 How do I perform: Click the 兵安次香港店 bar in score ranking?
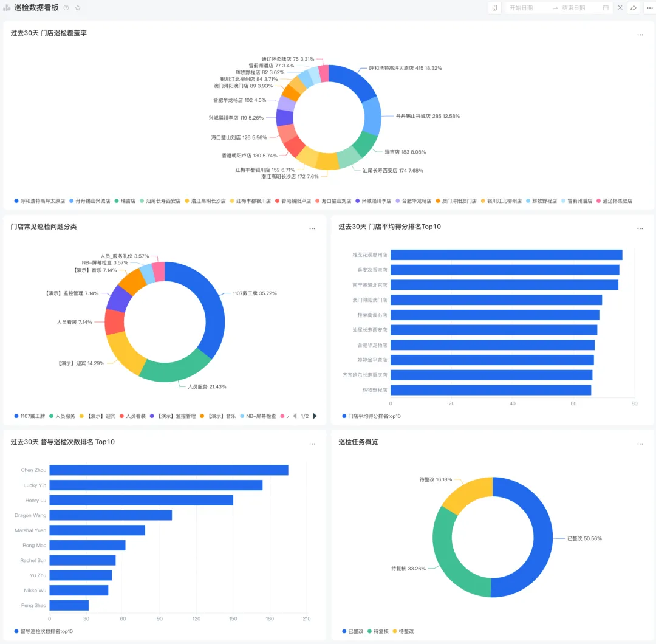[505, 270]
